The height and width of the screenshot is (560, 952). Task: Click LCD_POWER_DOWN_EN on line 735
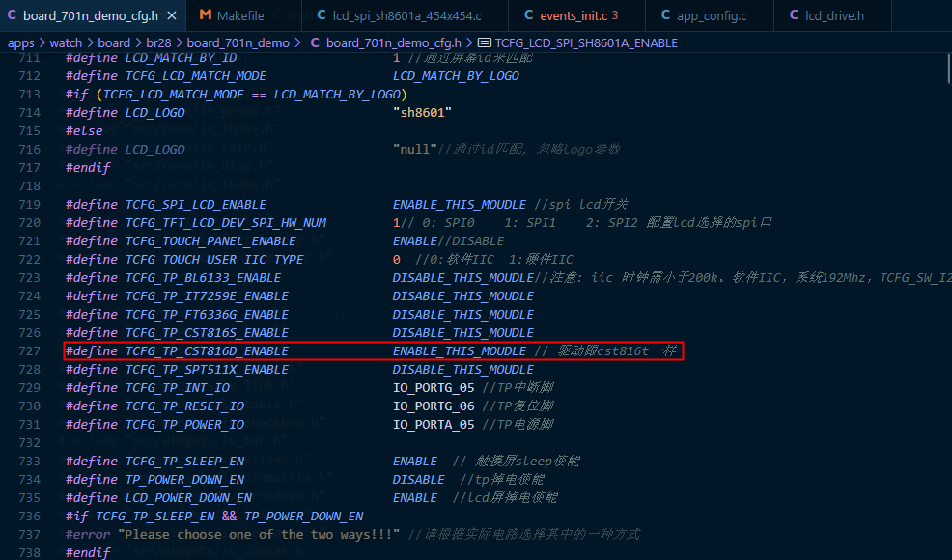tap(189, 498)
